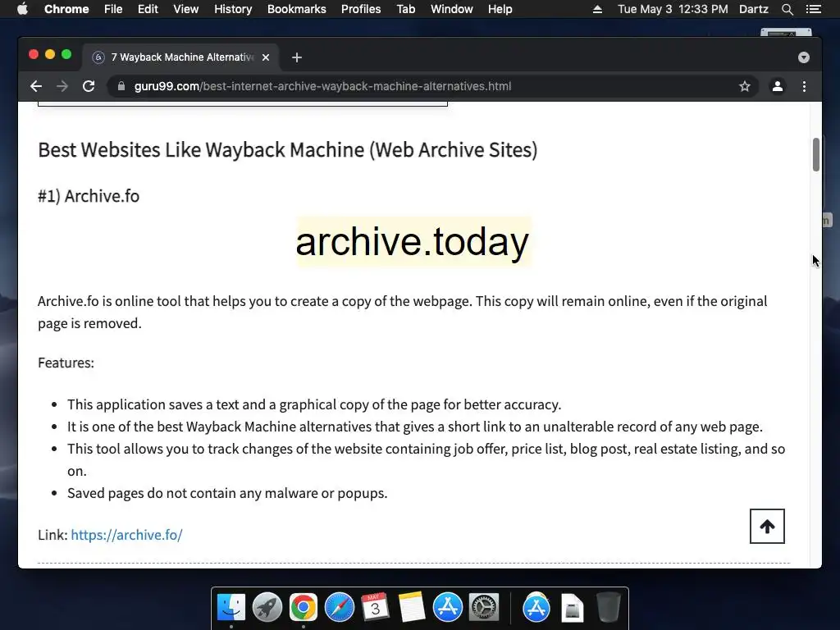Viewport: 840px width, 630px height.
Task: Click the 'Saved pages do not contain' bullet
Action: click(x=227, y=493)
